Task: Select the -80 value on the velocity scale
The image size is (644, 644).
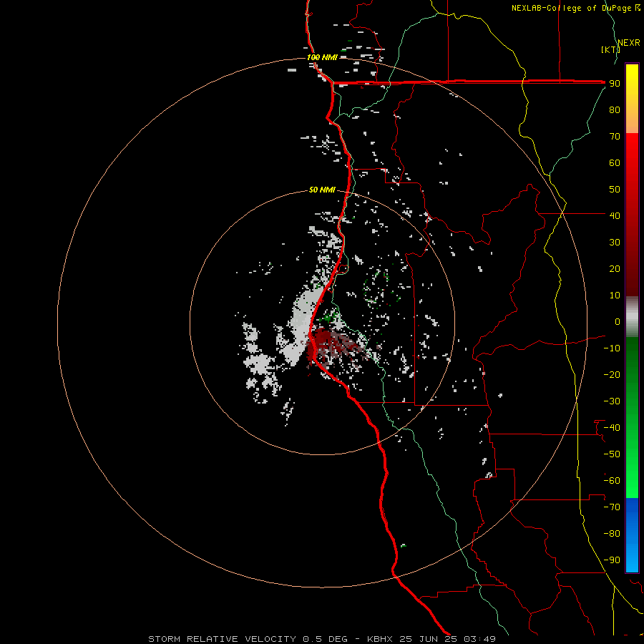Action: (612, 534)
